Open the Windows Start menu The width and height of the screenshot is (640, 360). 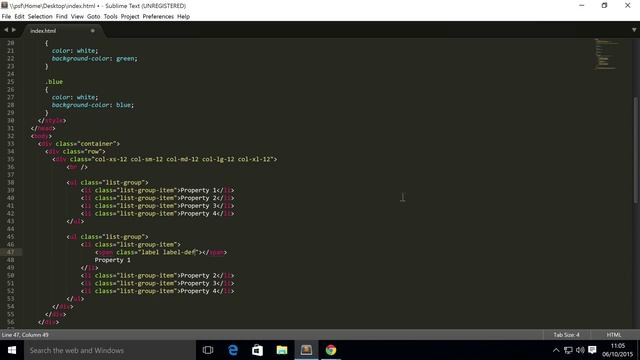click(12, 350)
